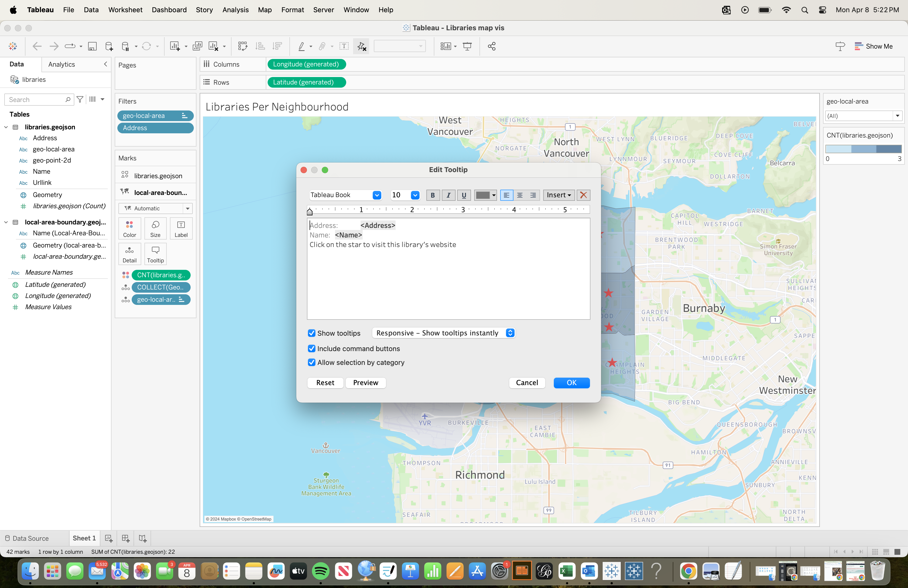908x588 pixels.
Task: Center align the tooltip text
Action: click(520, 195)
